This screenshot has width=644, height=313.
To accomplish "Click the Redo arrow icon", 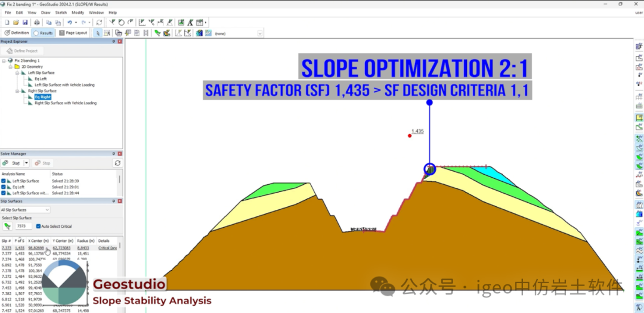I will tap(83, 22).
